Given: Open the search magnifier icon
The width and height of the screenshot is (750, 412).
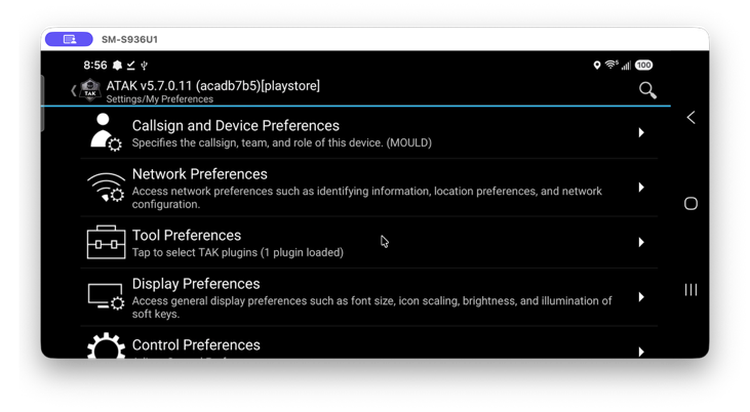Looking at the screenshot, I should pyautogui.click(x=648, y=90).
